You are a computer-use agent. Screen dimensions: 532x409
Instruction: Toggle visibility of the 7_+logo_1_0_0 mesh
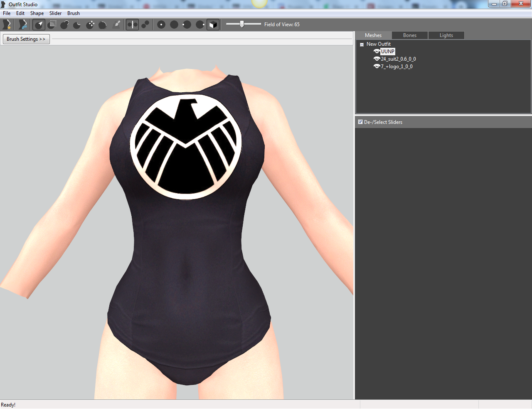click(377, 67)
